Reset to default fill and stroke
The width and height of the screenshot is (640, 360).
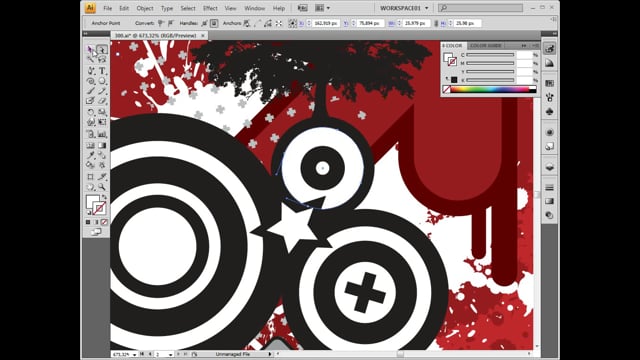click(88, 212)
